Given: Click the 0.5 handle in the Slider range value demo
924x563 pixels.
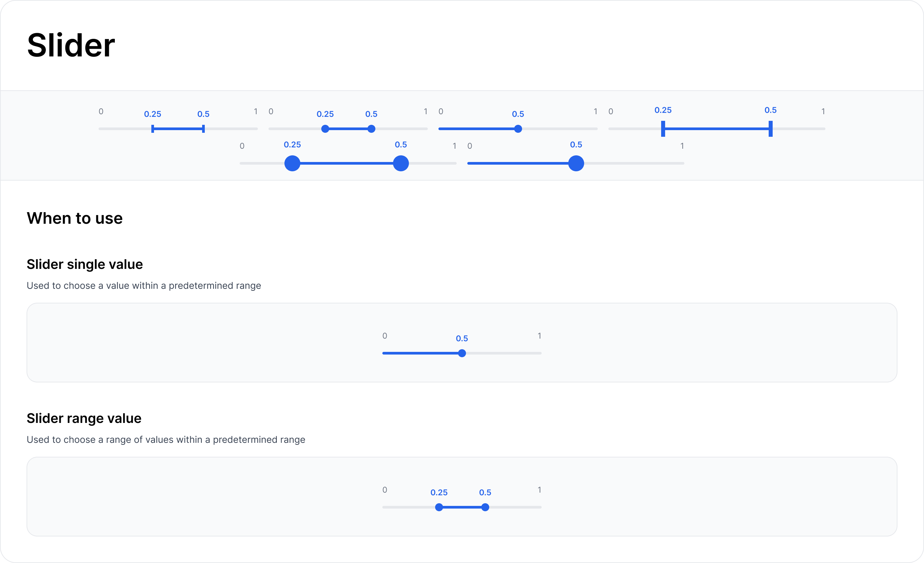Looking at the screenshot, I should click(x=485, y=507).
